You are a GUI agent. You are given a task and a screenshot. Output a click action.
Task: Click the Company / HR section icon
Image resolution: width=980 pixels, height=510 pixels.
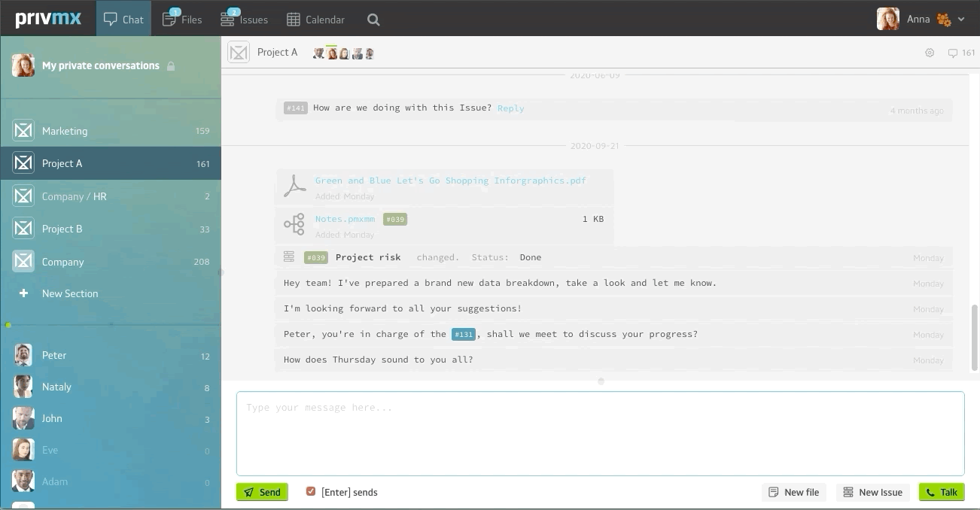coord(23,196)
